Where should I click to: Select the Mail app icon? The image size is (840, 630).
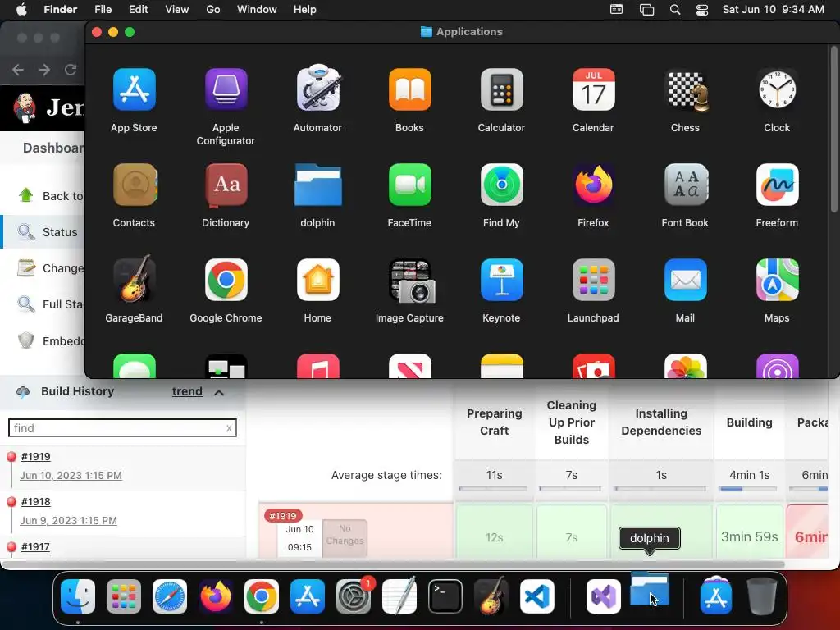(685, 280)
